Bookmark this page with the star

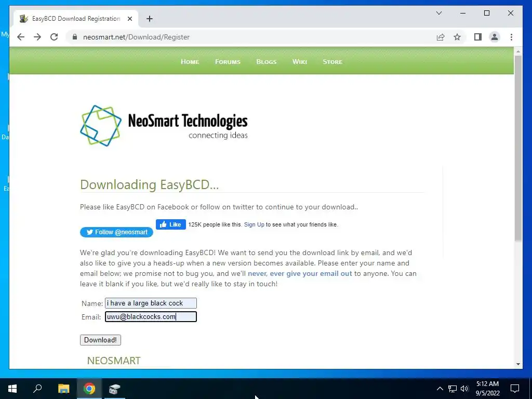click(457, 37)
